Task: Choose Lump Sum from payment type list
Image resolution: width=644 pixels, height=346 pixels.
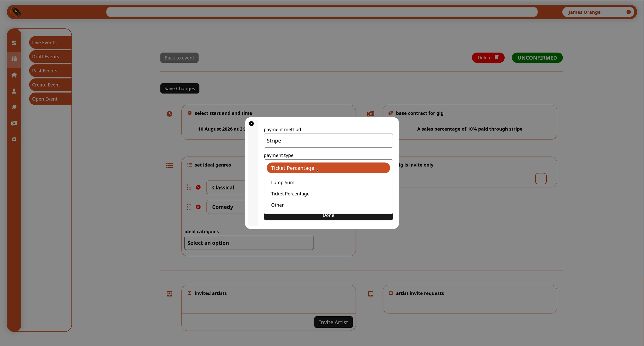Action: [283, 183]
